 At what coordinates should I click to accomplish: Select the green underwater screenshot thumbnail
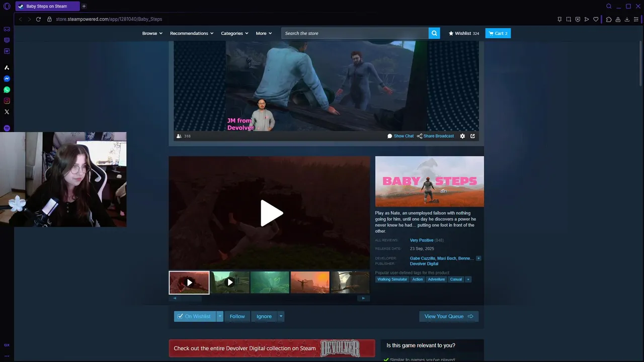pos(270,283)
